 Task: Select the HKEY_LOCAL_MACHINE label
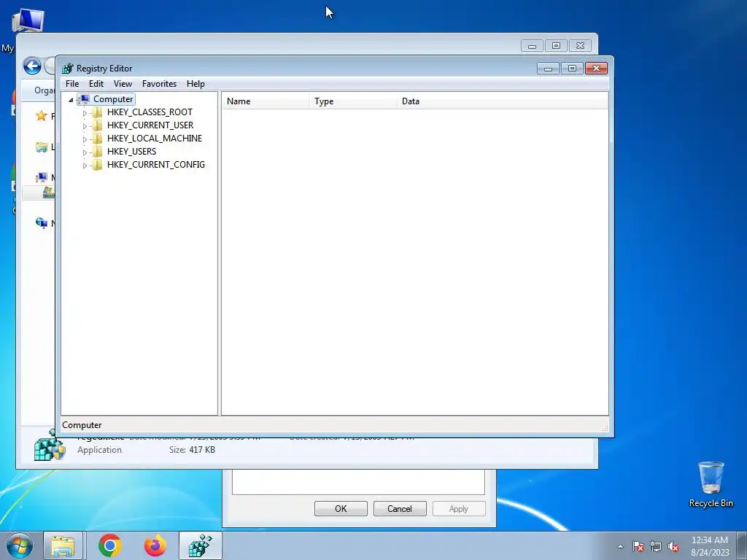pos(155,139)
